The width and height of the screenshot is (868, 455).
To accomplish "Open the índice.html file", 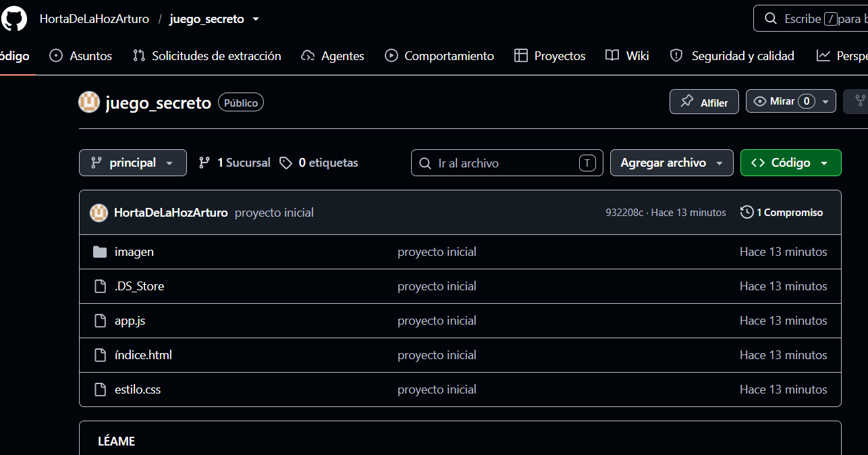I will point(143,355).
